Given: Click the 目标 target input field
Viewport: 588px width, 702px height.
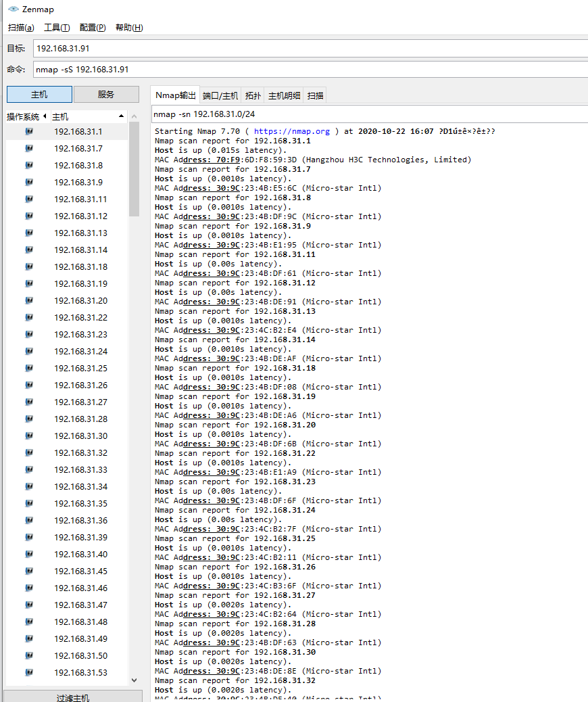Looking at the screenshot, I should pyautogui.click(x=310, y=48).
